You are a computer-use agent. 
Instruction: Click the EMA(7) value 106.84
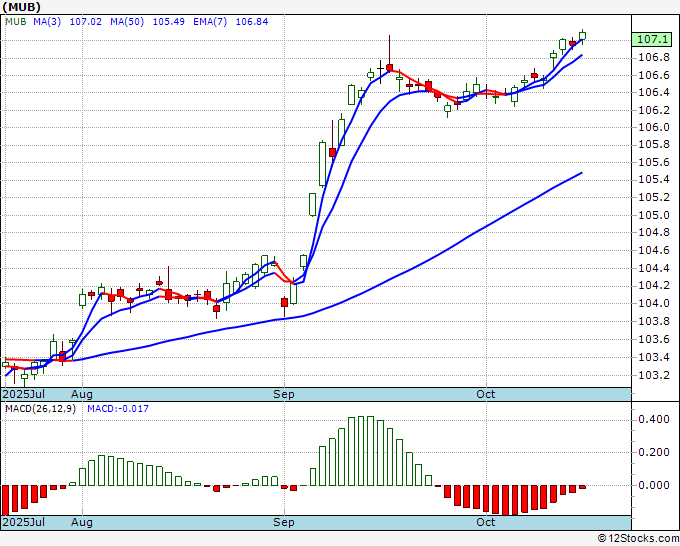pos(252,22)
